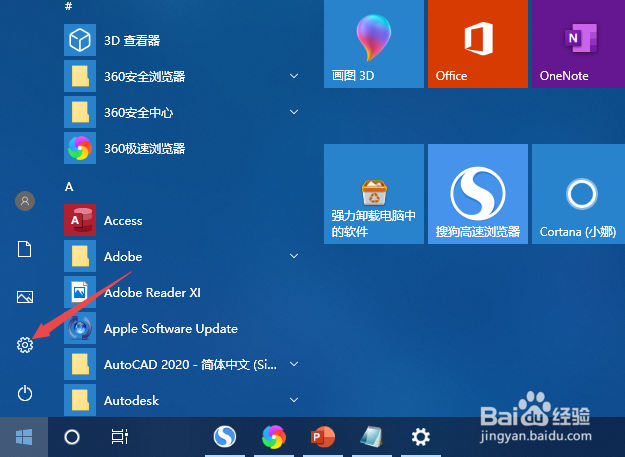Open PowerPoint on the taskbar

tap(323, 437)
